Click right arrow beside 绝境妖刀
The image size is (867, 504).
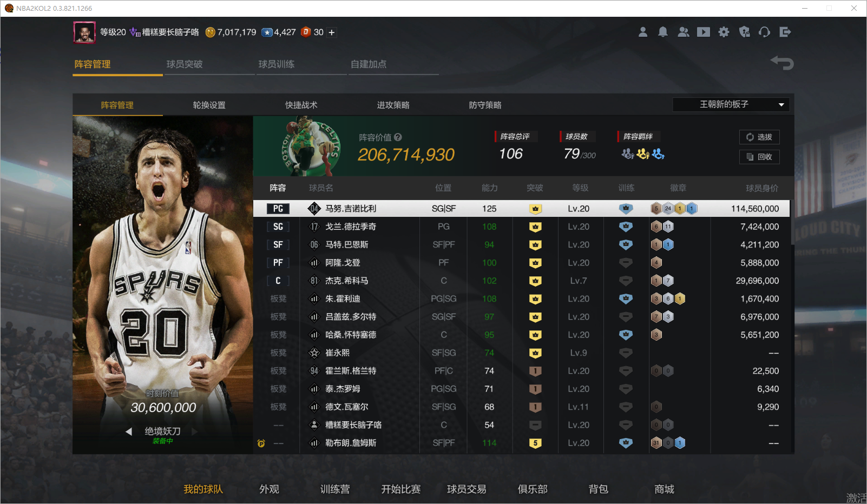[195, 432]
